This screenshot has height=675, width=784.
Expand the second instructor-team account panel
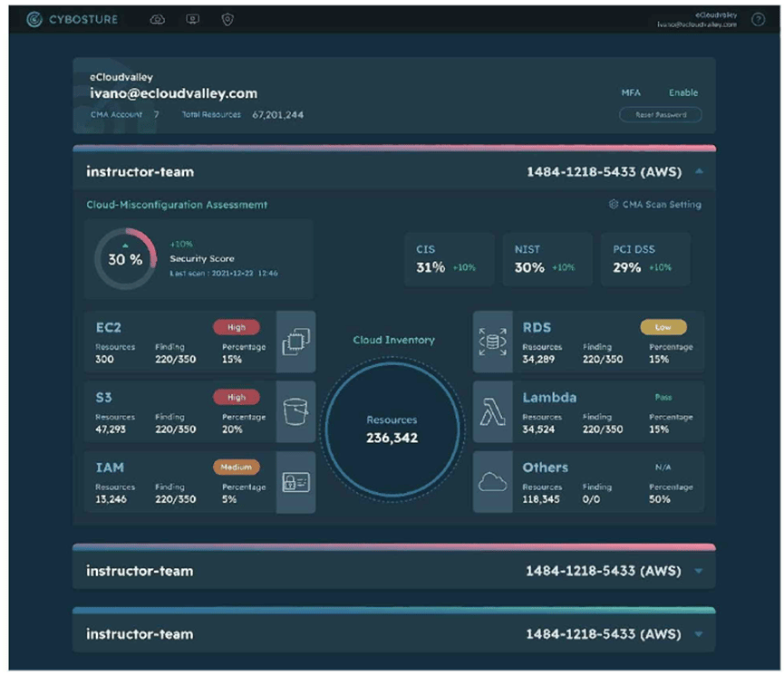coord(698,572)
